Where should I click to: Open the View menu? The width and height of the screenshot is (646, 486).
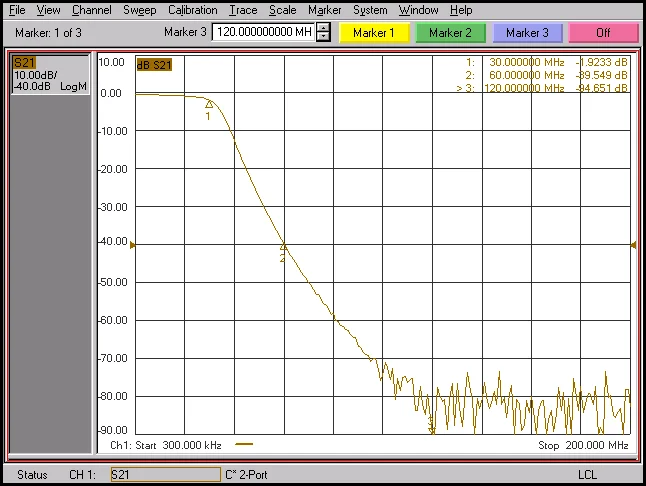(48, 10)
